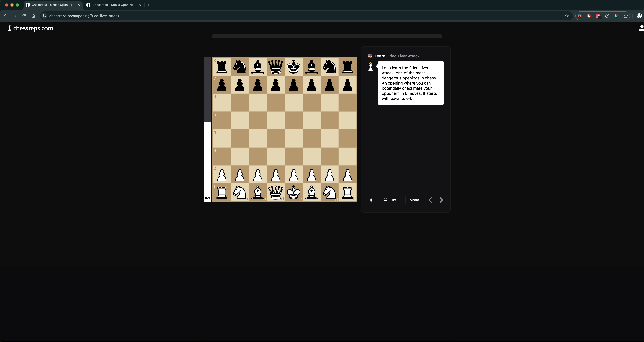Open the AdBlock extension icon
The width and height of the screenshot is (644, 342).
tap(589, 16)
